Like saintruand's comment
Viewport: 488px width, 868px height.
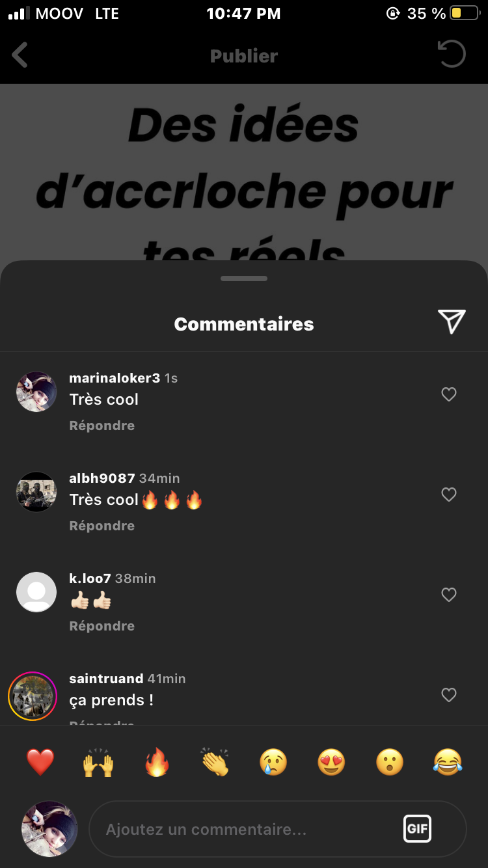point(449,695)
